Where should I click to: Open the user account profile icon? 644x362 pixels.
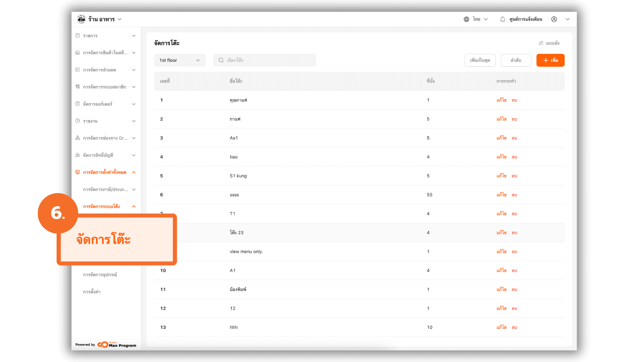pos(554,19)
